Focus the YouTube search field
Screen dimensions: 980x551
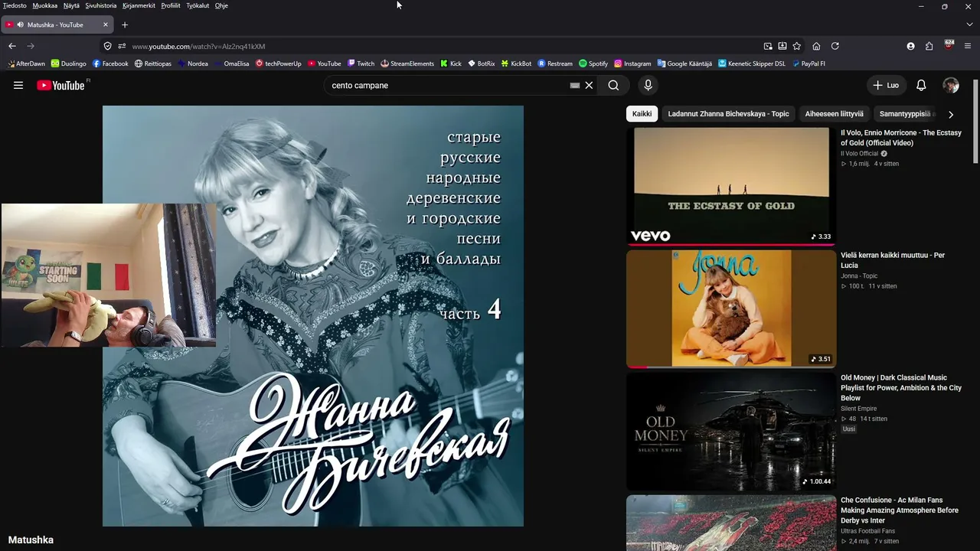coord(448,86)
